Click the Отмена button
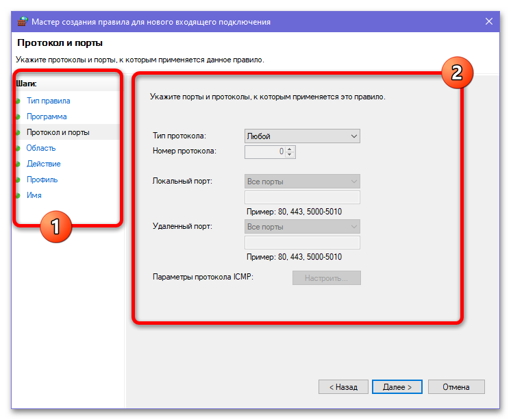The height and width of the screenshot is (420, 511). [x=456, y=386]
